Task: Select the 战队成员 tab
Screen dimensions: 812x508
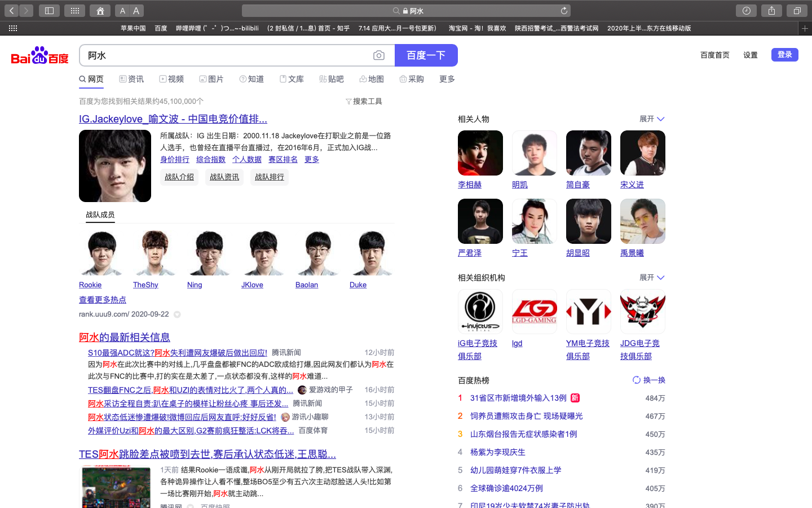Action: (100, 214)
